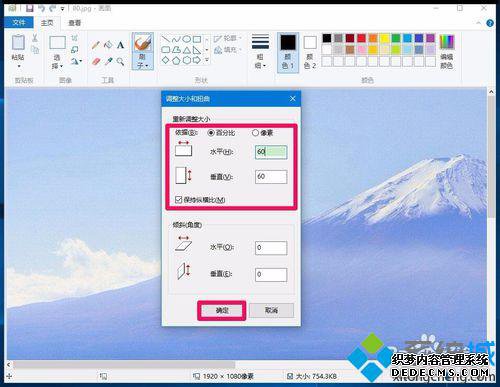500x387 pixels.
Task: Select the percentage radio button
Action: point(211,133)
